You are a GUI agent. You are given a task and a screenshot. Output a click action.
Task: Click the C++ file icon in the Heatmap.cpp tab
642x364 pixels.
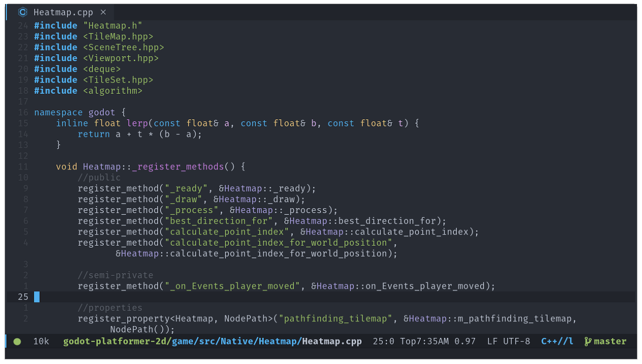tap(23, 12)
